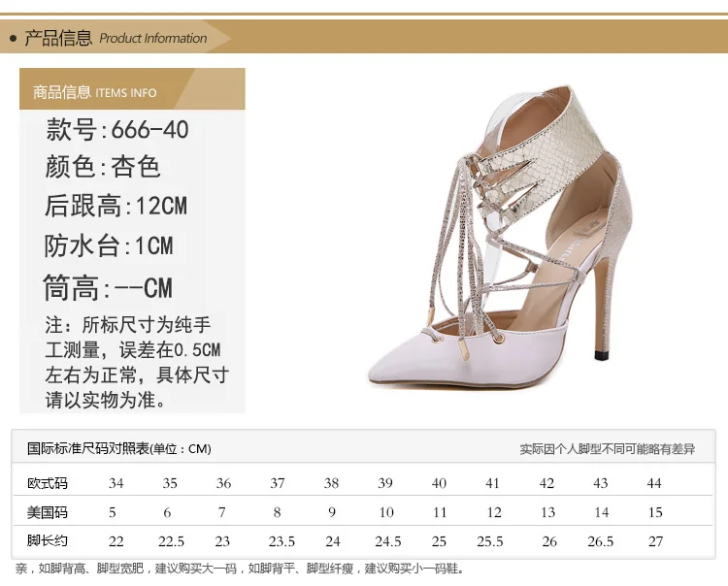Click foot length 26 cell
Image resolution: width=728 pixels, height=586 pixels.
pyautogui.click(x=549, y=541)
